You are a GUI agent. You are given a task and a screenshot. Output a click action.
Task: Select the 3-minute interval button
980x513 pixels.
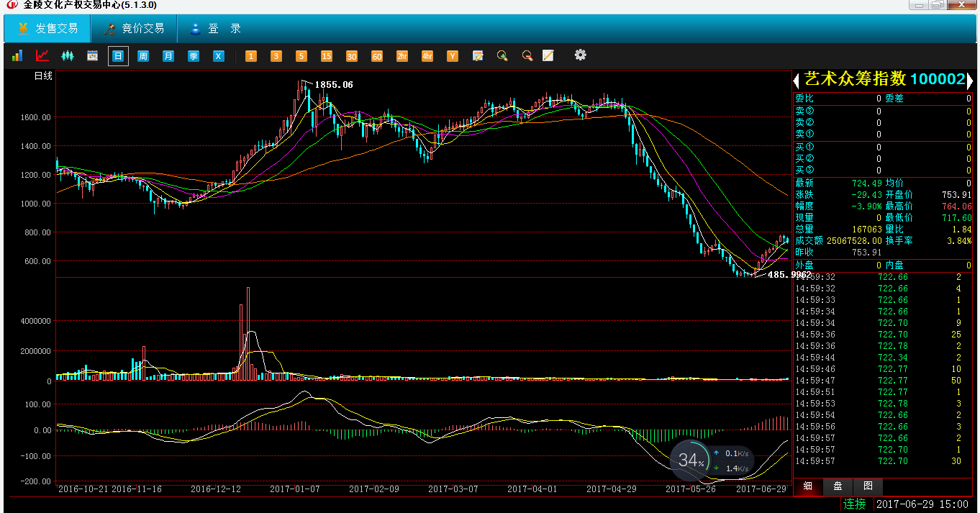tap(276, 55)
